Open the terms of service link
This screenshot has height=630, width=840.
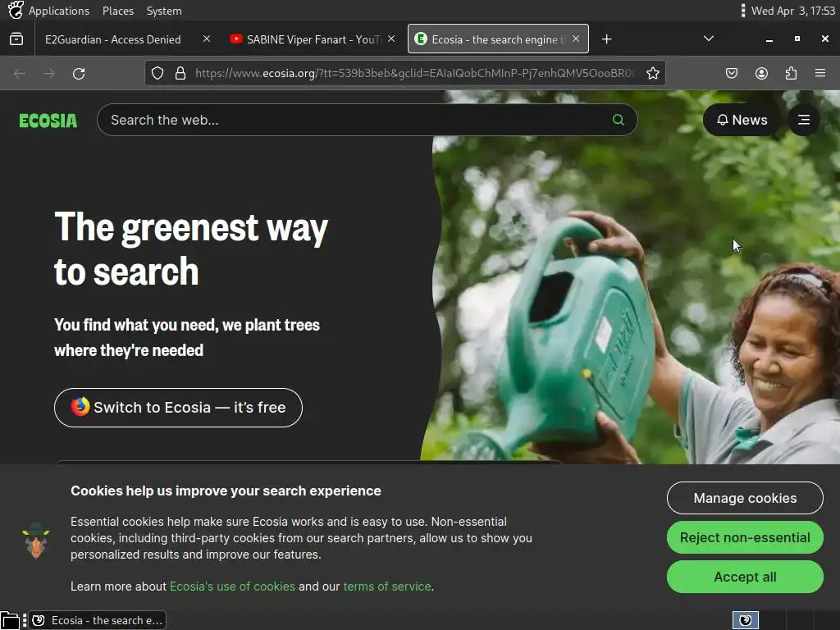coord(387,587)
